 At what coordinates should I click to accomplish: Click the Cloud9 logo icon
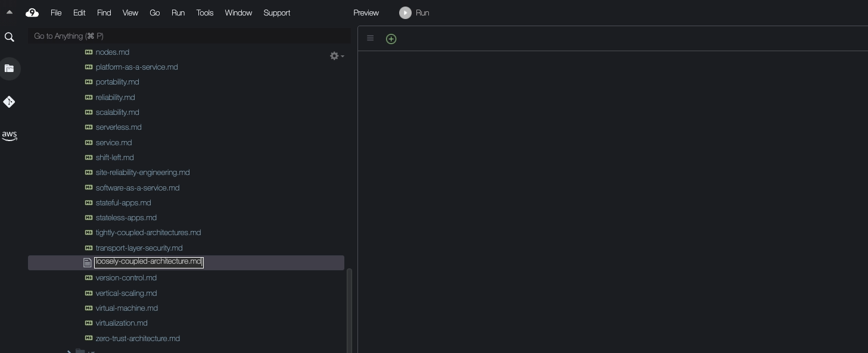tap(32, 13)
